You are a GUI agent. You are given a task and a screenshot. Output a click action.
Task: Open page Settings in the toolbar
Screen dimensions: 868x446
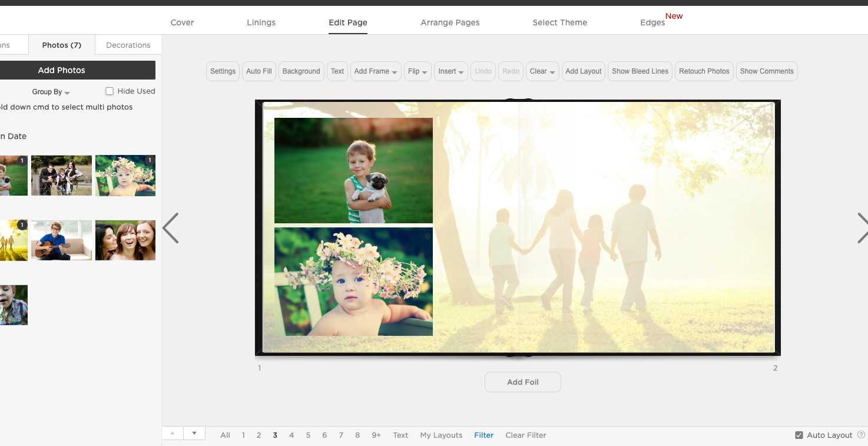tap(223, 71)
